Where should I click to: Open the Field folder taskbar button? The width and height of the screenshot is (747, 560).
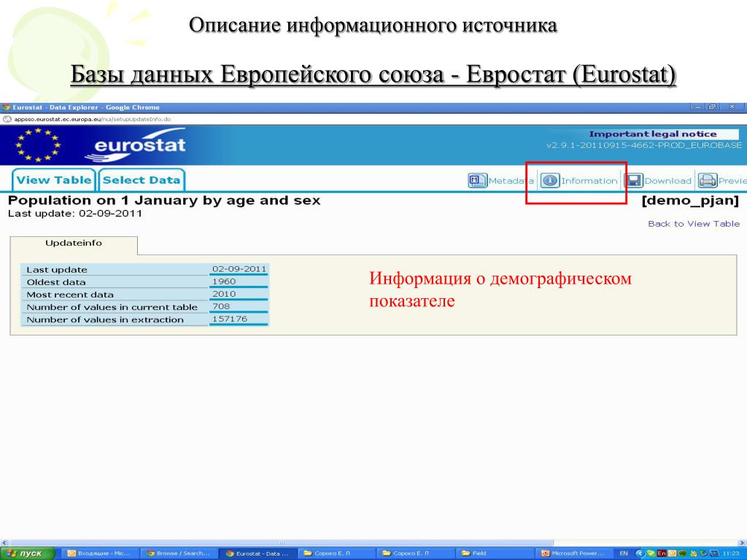pos(495,553)
